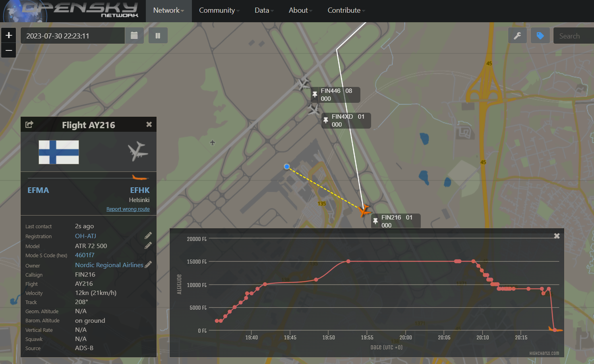This screenshot has height=364, width=594.
Task: Click Report wrong route link
Action: tap(128, 209)
